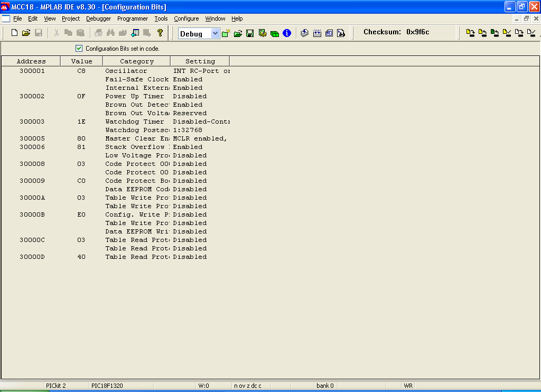The image size is (541, 392).
Task: Click the Print icon in the toolbar
Action: click(98, 33)
